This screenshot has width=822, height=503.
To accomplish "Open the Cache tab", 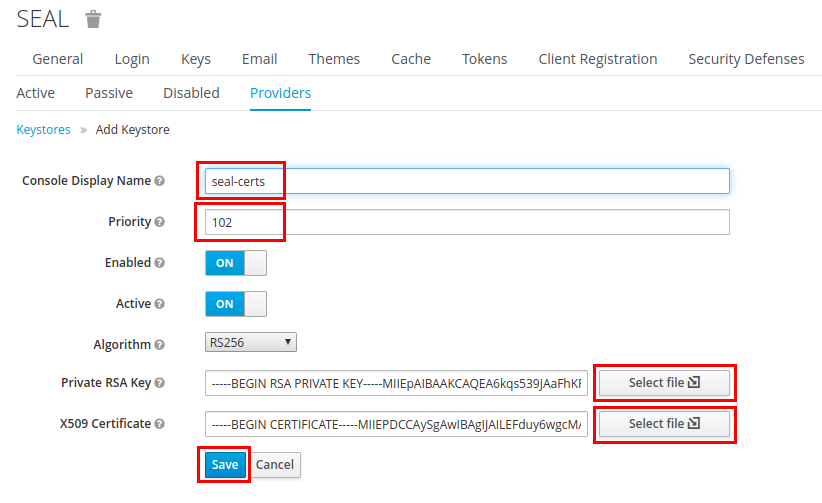I will (411, 59).
